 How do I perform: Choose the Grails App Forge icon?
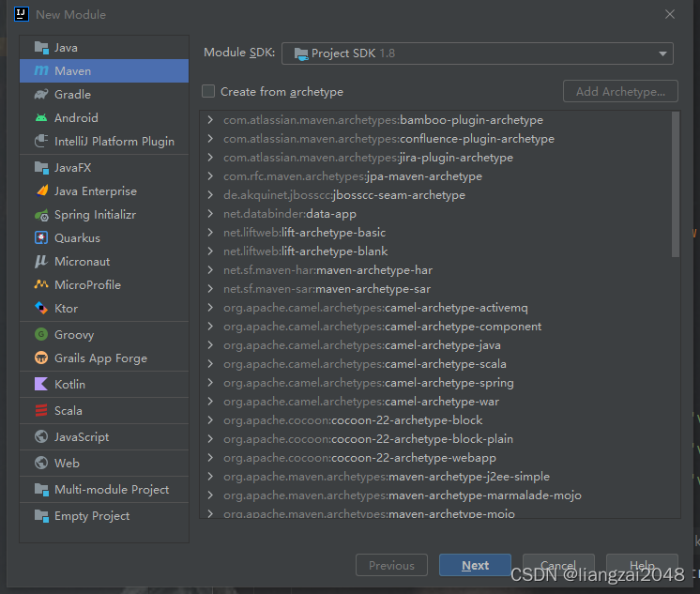41,358
